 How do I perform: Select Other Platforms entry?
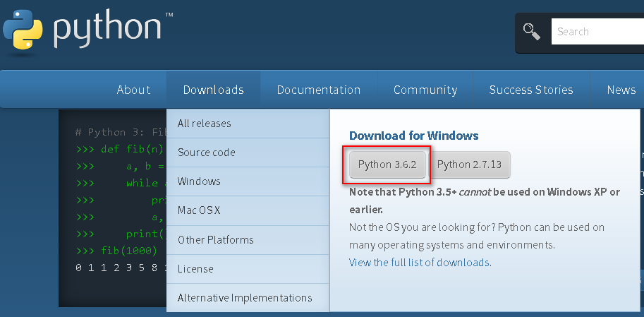pos(248,240)
